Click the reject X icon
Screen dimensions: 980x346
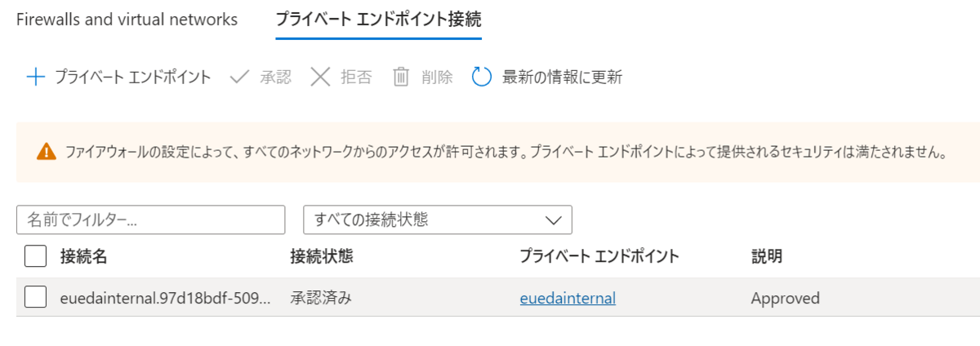320,78
